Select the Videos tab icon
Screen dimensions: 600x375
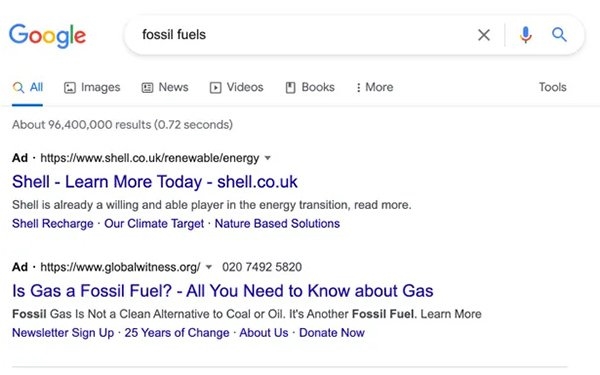click(x=215, y=88)
